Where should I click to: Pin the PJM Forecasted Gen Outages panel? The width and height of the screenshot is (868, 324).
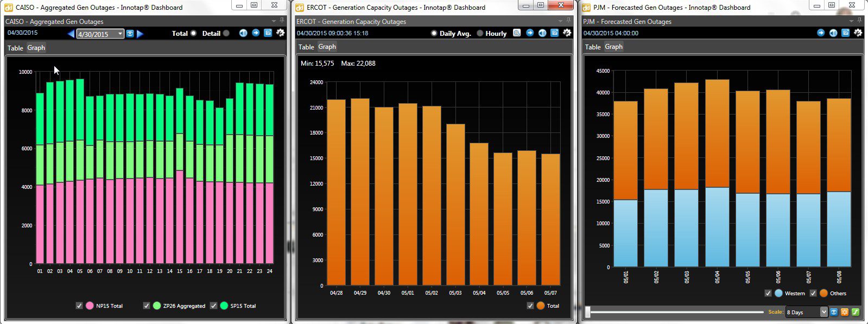[x=860, y=21]
